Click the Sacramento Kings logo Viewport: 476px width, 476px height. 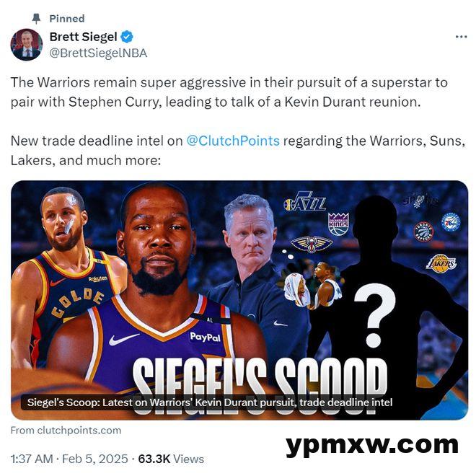(338, 224)
